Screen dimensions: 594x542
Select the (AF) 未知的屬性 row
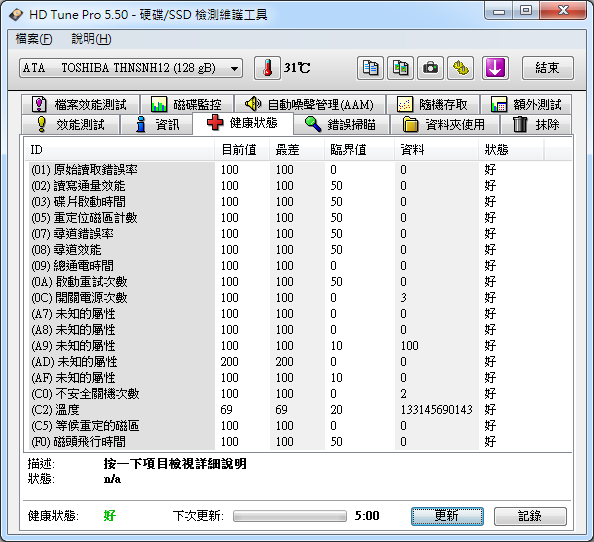pos(298,378)
